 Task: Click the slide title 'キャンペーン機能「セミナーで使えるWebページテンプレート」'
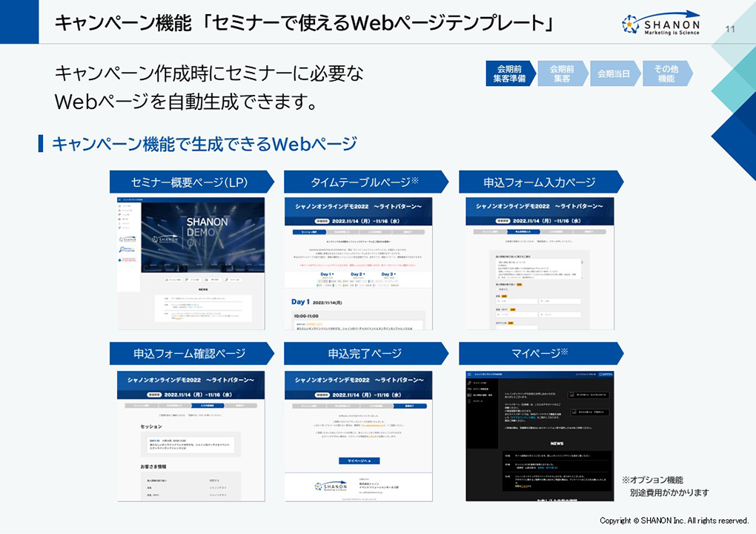click(304, 23)
